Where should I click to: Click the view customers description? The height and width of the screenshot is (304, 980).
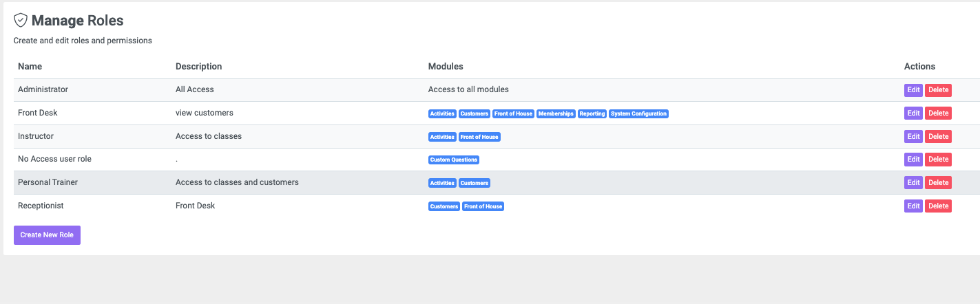tap(205, 113)
